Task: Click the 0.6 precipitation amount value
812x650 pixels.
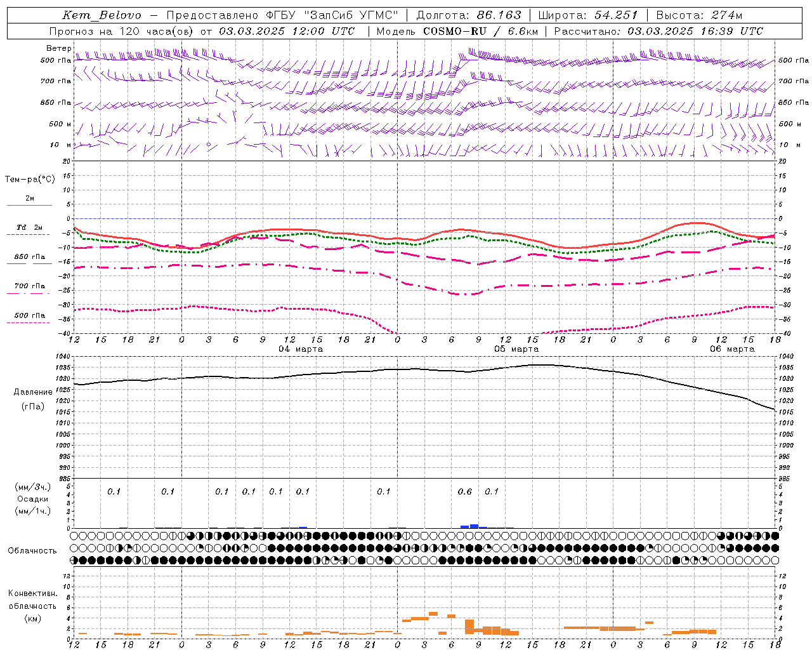Action: coord(465,491)
